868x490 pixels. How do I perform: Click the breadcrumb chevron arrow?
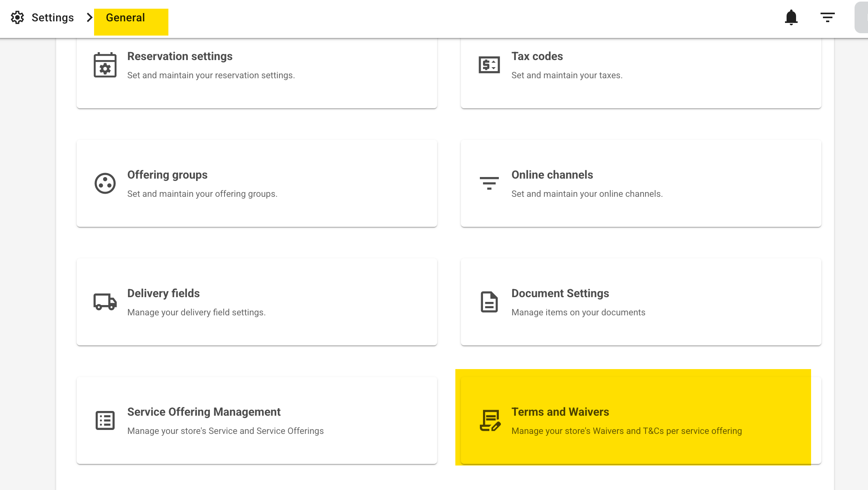(90, 18)
